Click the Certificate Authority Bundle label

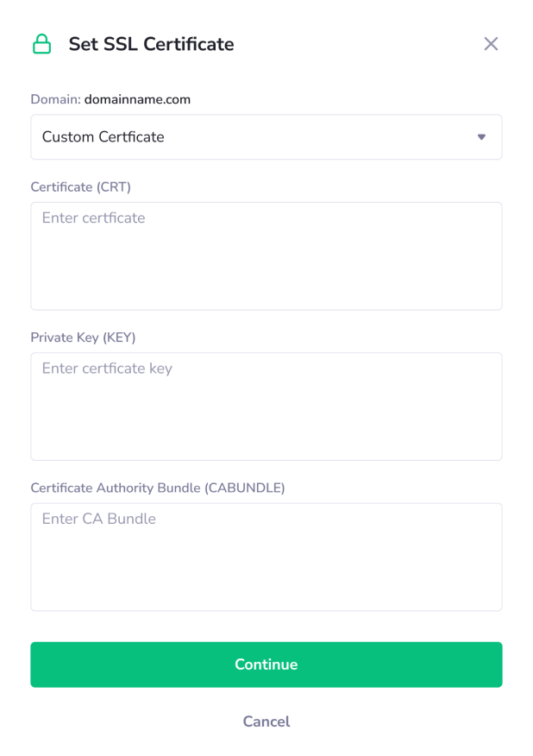click(159, 488)
